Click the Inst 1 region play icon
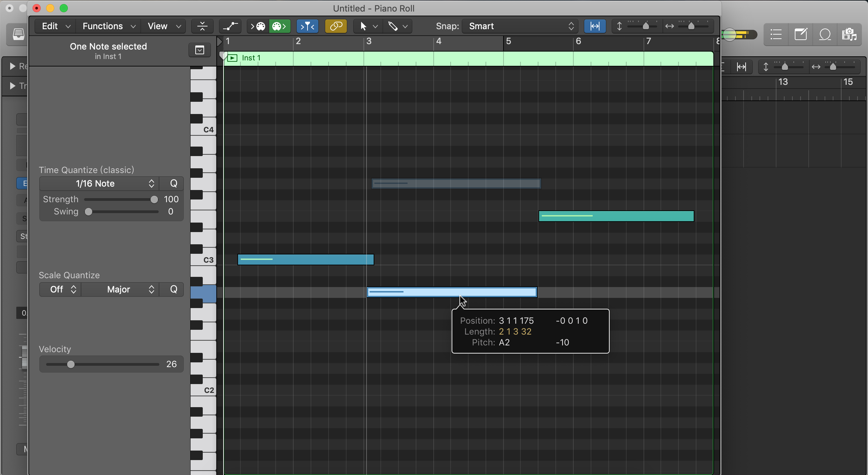Screen dimensions: 868x475 (x=232, y=58)
